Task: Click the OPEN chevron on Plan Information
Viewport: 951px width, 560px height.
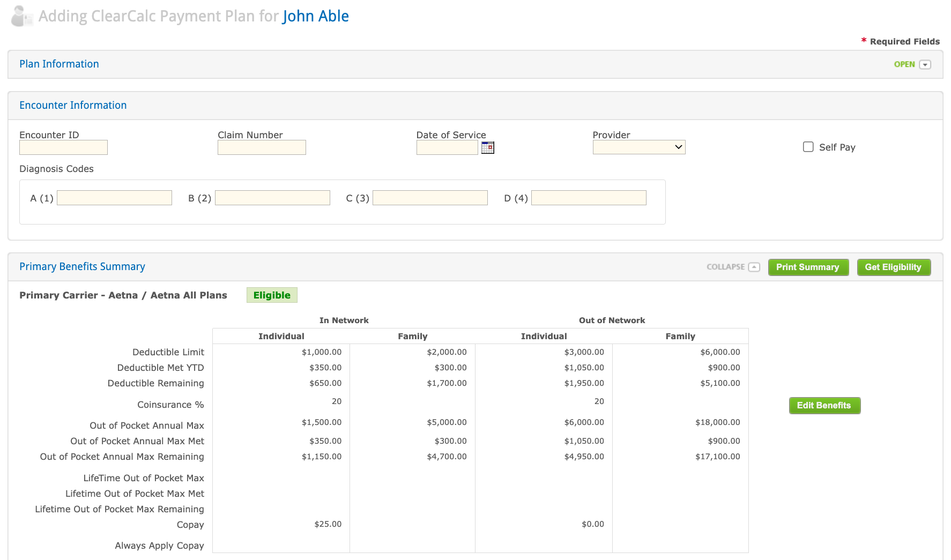Action: click(x=925, y=64)
